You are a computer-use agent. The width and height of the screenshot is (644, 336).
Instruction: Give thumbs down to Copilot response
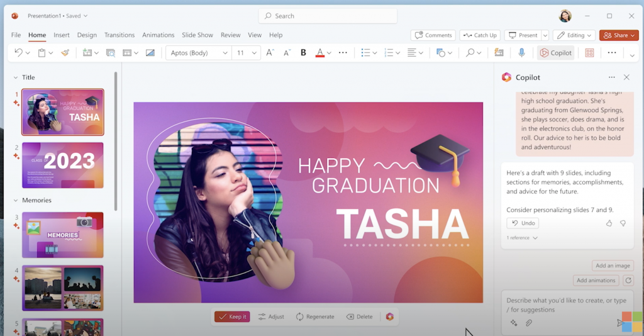coord(623,223)
